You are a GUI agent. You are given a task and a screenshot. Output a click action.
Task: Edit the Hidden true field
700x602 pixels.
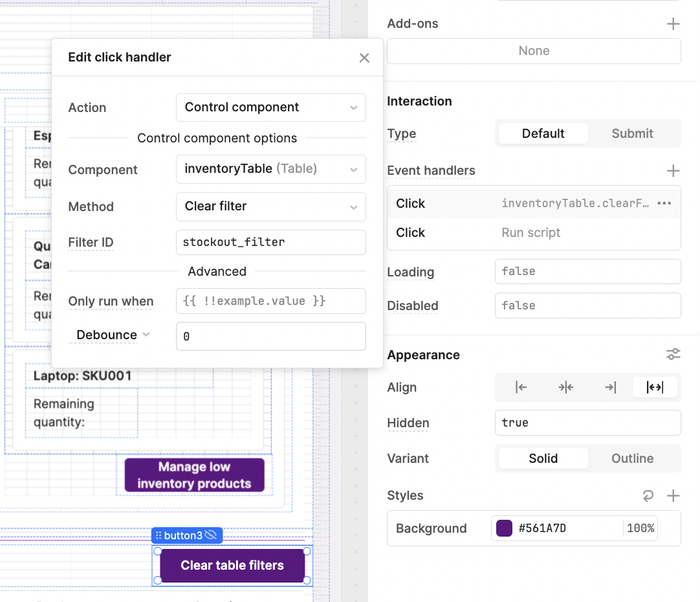(x=587, y=423)
